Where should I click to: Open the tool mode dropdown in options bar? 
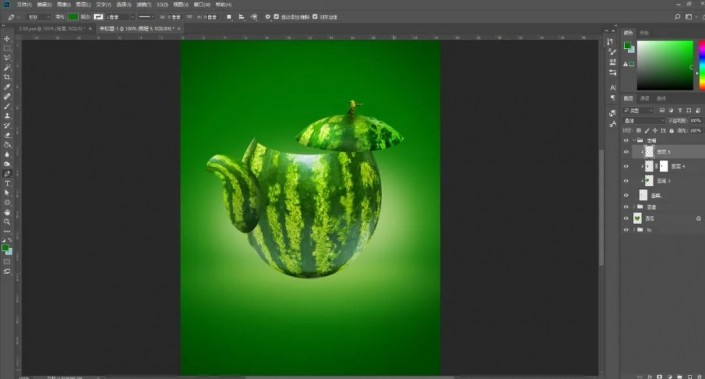click(39, 17)
